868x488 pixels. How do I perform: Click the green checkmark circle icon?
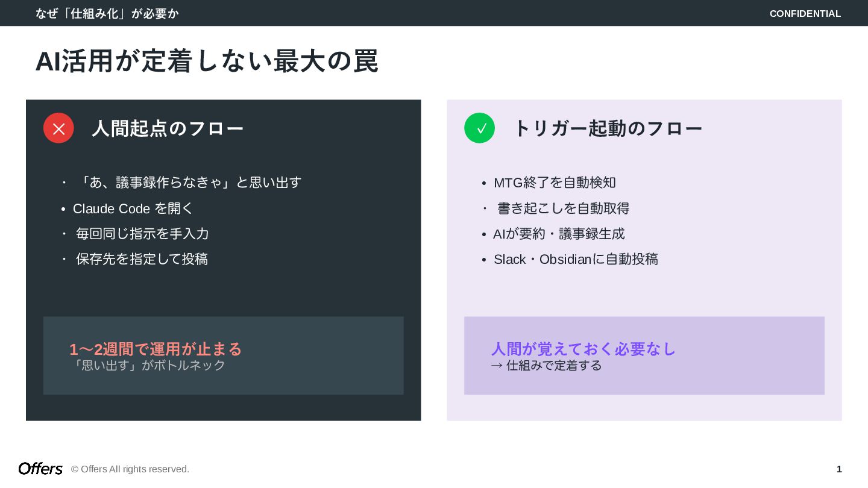click(x=479, y=128)
